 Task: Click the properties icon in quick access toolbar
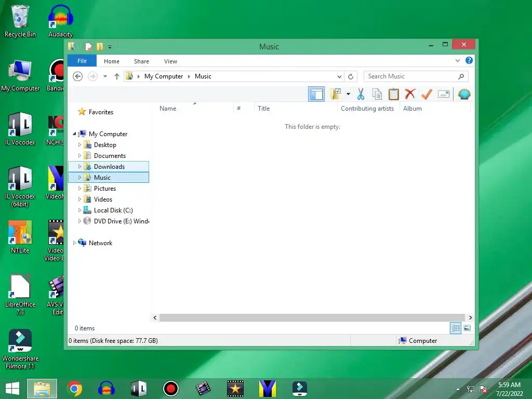(x=88, y=46)
